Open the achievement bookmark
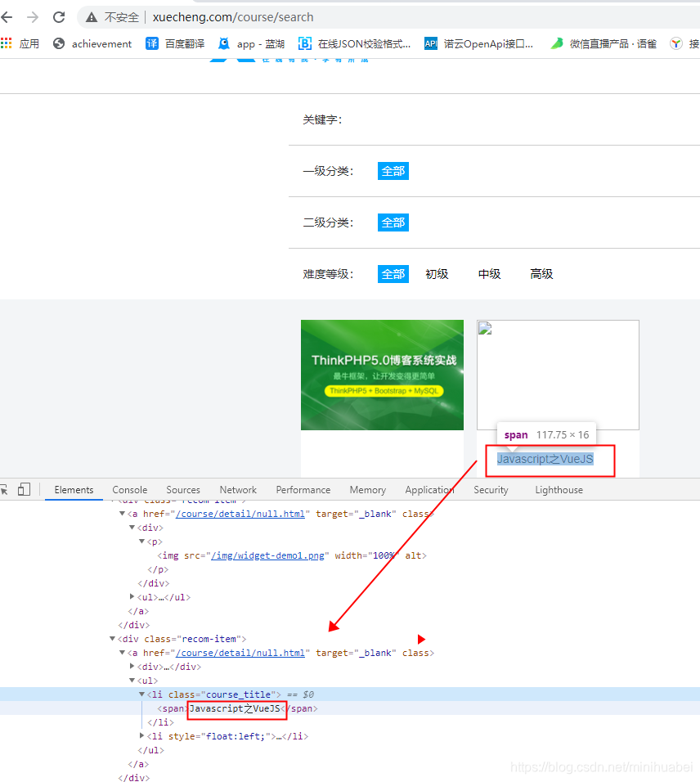This screenshot has width=700, height=782. point(92,44)
